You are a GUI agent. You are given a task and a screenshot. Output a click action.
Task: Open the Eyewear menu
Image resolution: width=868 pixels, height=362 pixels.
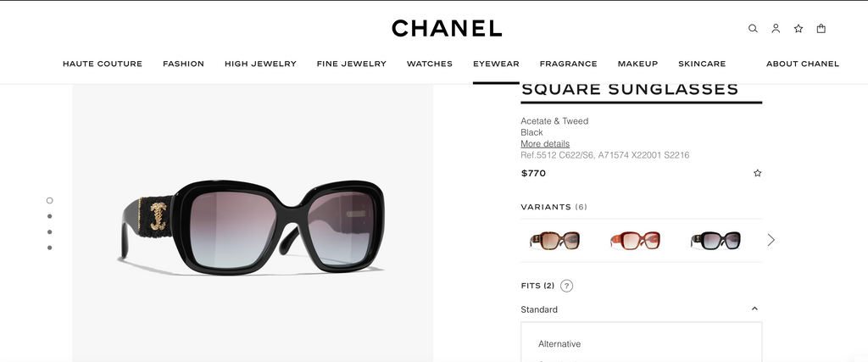point(496,64)
